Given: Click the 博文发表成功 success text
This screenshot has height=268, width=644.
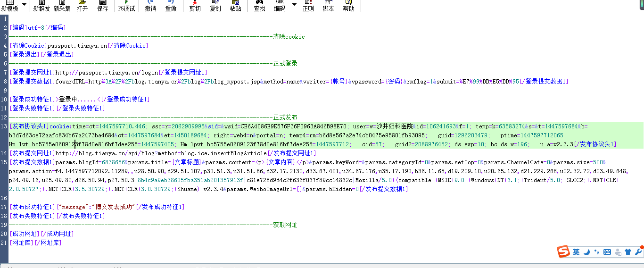Looking at the screenshot, I should 113,207.
